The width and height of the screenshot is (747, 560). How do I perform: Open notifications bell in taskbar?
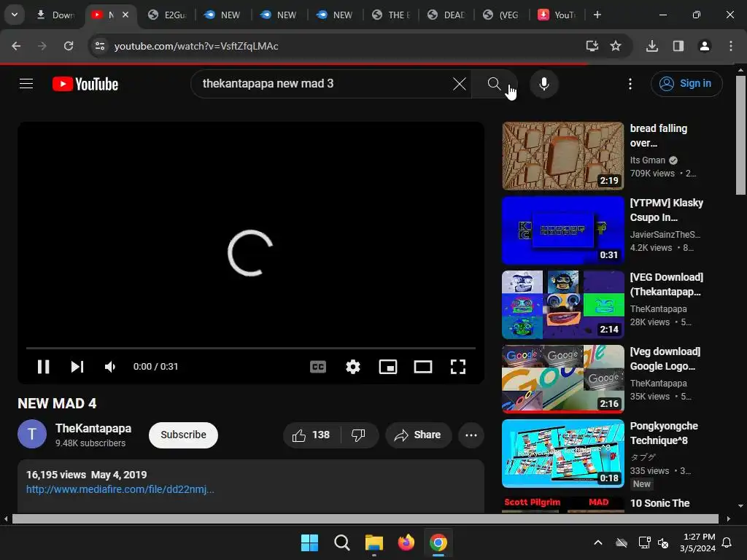(727, 542)
